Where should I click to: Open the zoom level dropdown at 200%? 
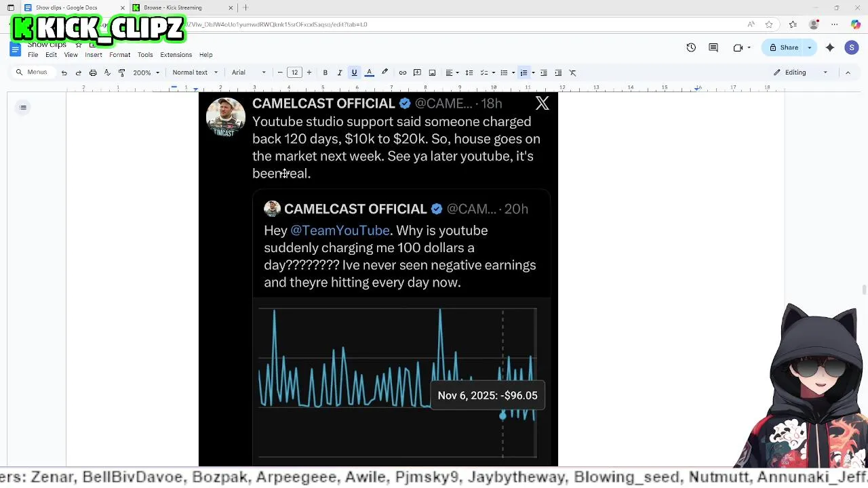coord(146,73)
